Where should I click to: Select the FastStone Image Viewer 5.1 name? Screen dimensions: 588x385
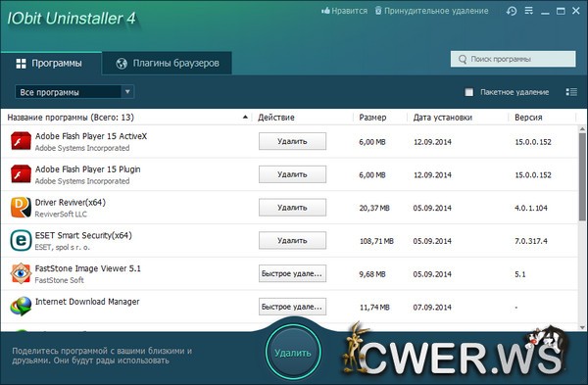point(88,268)
